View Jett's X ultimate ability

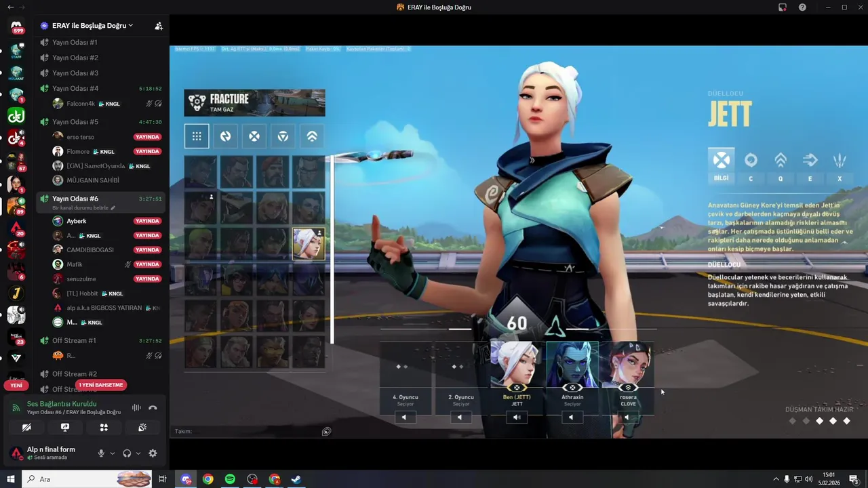pyautogui.click(x=840, y=166)
